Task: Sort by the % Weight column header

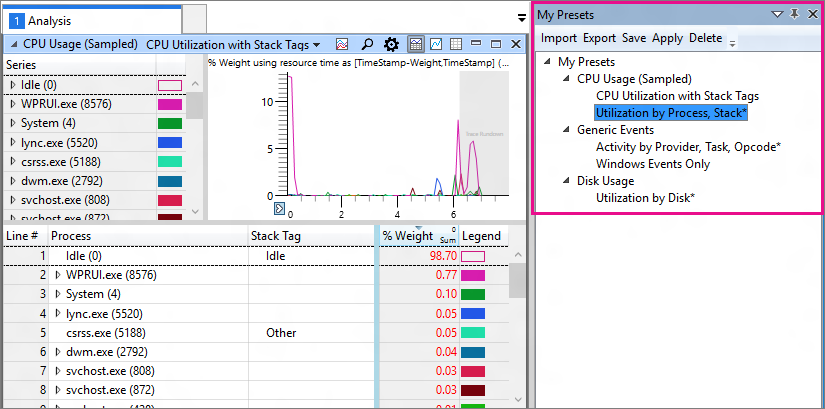Action: pos(418,236)
